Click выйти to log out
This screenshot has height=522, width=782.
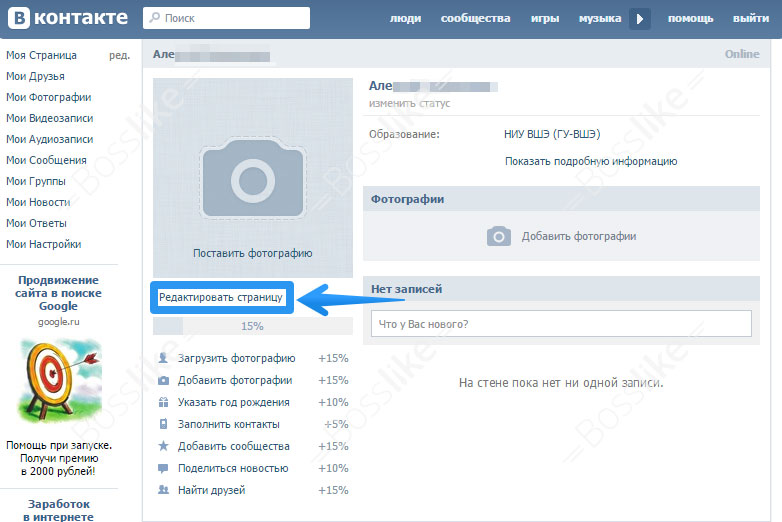coord(751,18)
